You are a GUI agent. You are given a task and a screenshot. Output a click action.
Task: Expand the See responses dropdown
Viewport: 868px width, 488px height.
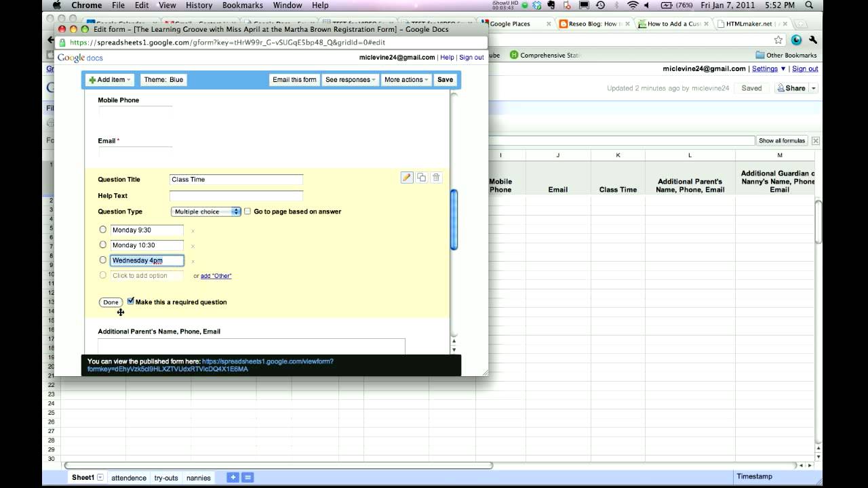[x=350, y=80]
